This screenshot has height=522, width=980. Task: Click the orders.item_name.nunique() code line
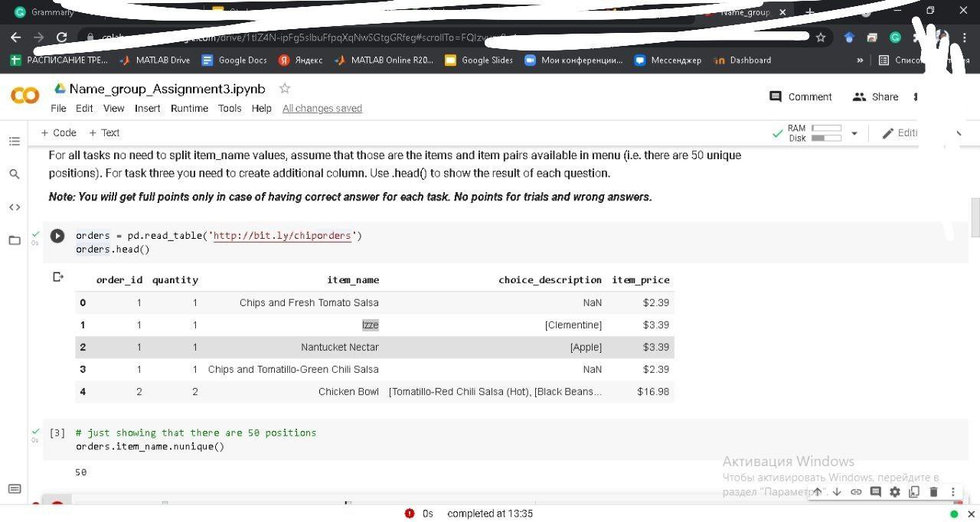(x=150, y=447)
